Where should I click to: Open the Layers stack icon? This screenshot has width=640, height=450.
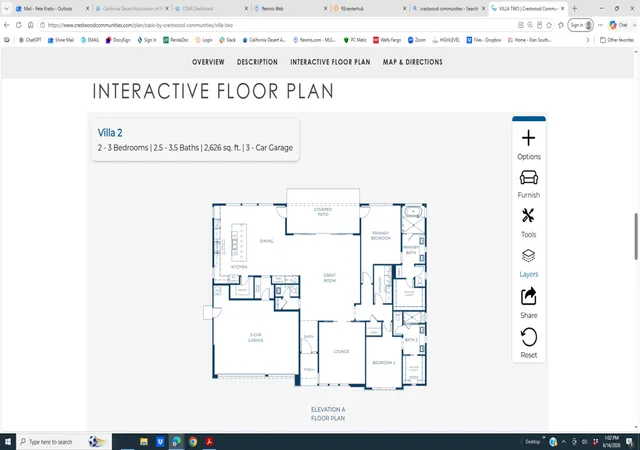coord(529,256)
